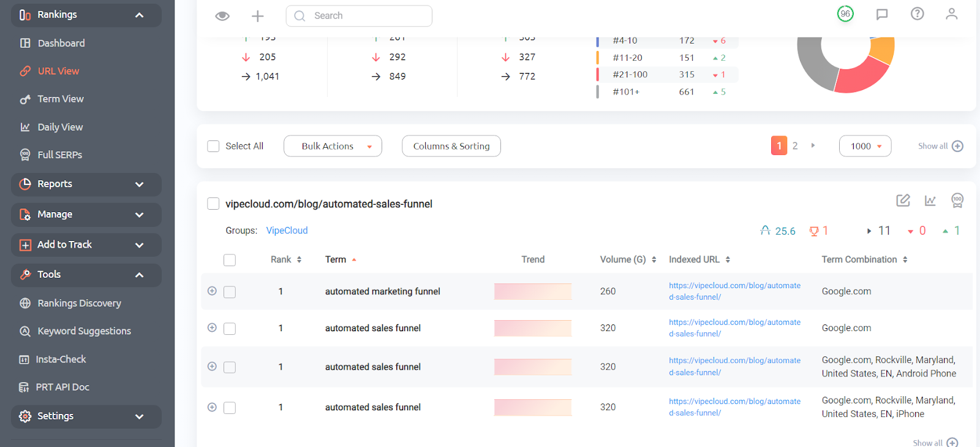Click the trophy icon showing 1

[x=814, y=231]
